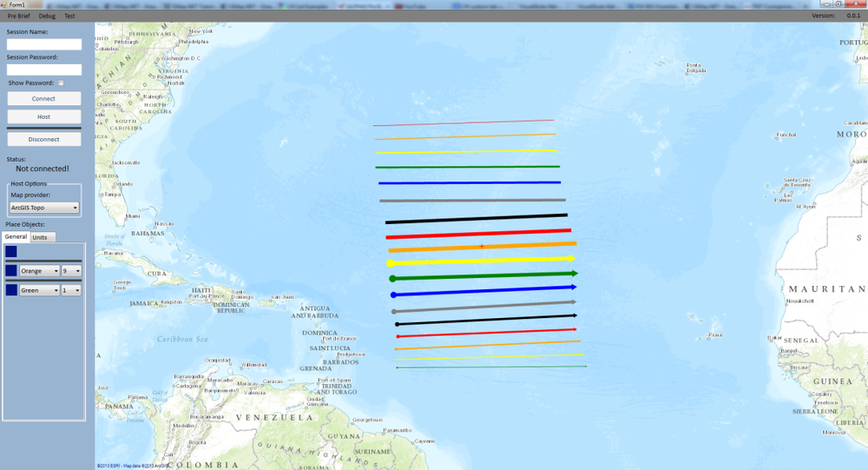Open the Pre Brief menu
Screen dimensions: 868x470
coord(19,17)
